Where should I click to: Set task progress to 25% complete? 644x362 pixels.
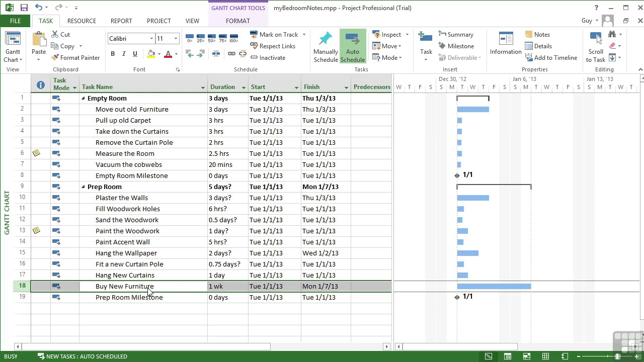tap(201, 38)
